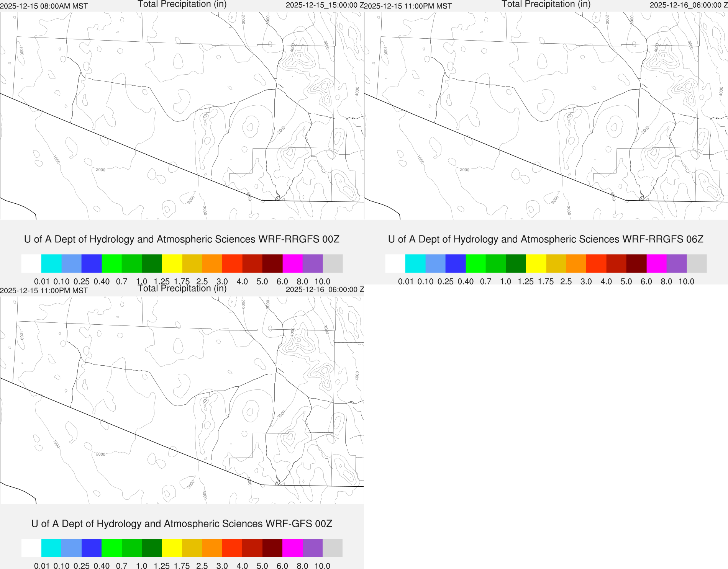Screen dimensions: 728x569
Task: Click Total Precipitation title above the 06Z map
Action: pyautogui.click(x=546, y=4)
